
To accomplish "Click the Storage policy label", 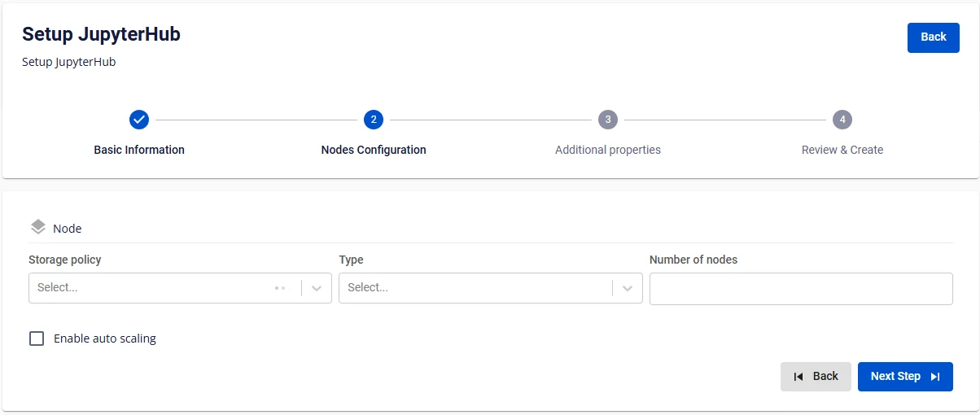I will pos(65,260).
